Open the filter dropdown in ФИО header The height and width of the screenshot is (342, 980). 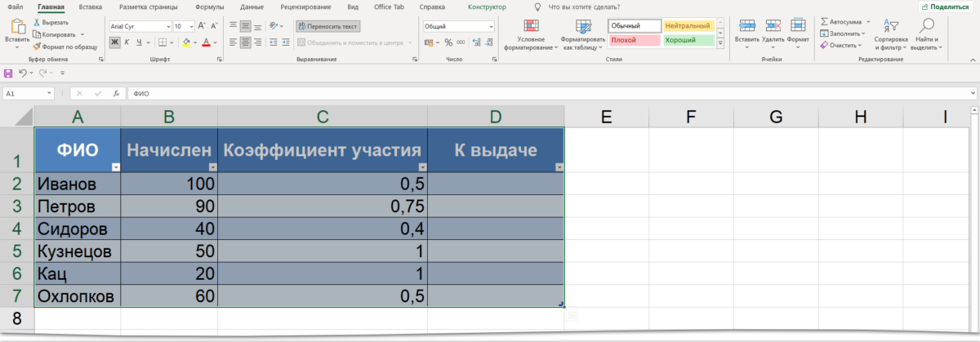click(x=114, y=167)
